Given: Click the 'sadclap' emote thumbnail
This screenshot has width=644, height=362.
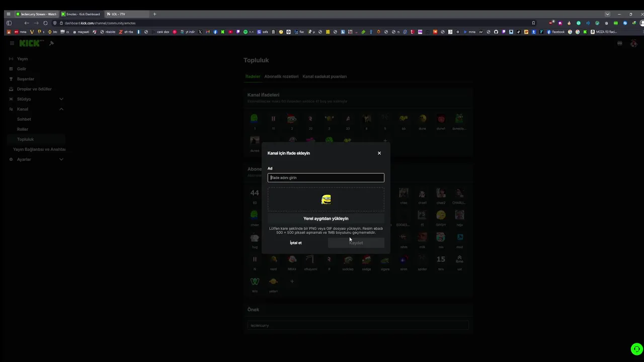Looking at the screenshot, I should [x=348, y=259].
